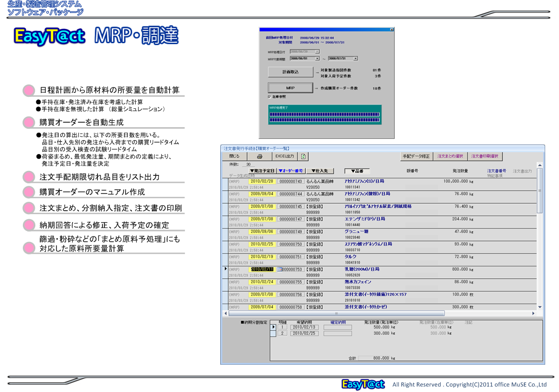Click the 確定納期 field in split row 1
559x392 pixels.
click(x=338, y=327)
